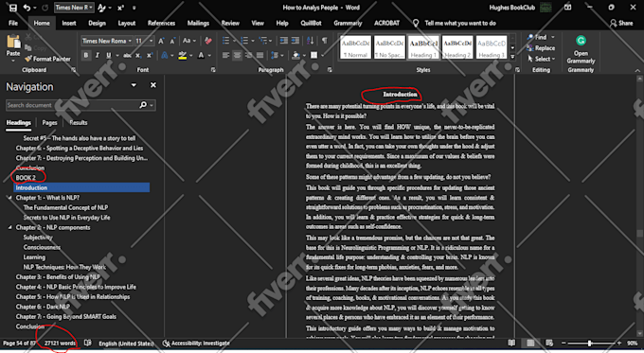Click the Search document field
Viewport: 644px width, 353px height.
tap(72, 105)
